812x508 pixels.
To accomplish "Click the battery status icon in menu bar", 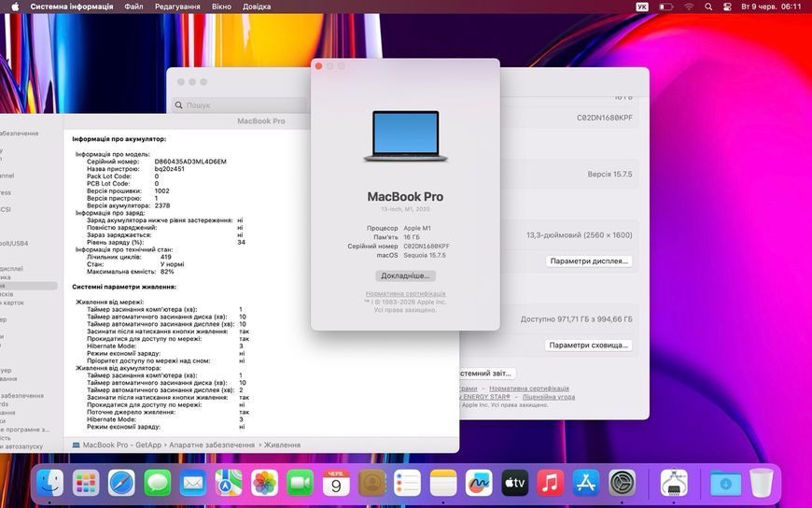I will tap(666, 7).
